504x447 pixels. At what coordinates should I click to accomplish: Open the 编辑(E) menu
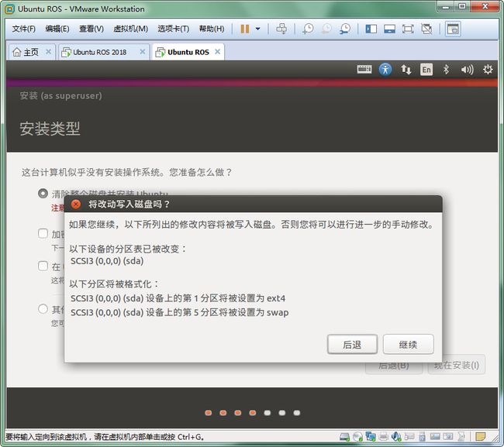coord(57,29)
